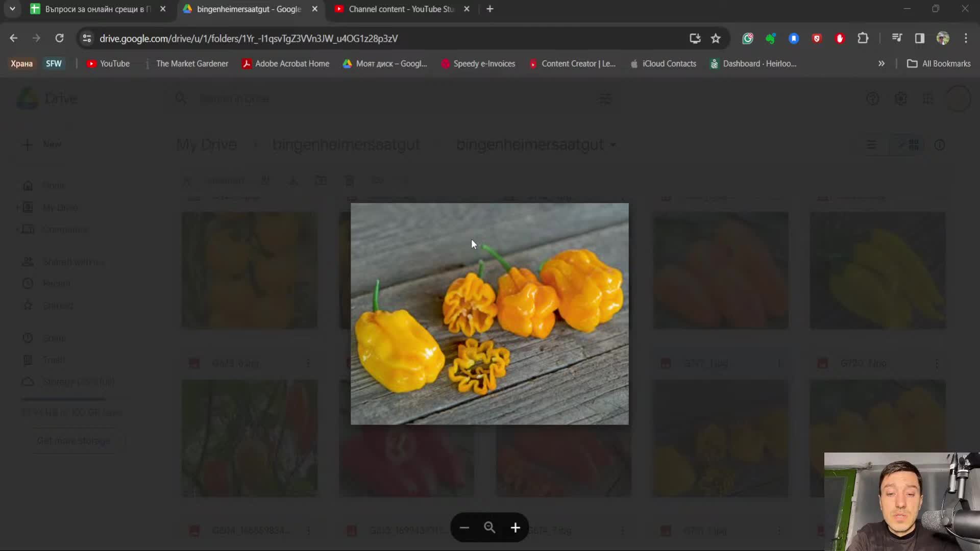This screenshot has width=980, height=551.
Task: Zoom out of the pepper image preview
Action: point(464,528)
